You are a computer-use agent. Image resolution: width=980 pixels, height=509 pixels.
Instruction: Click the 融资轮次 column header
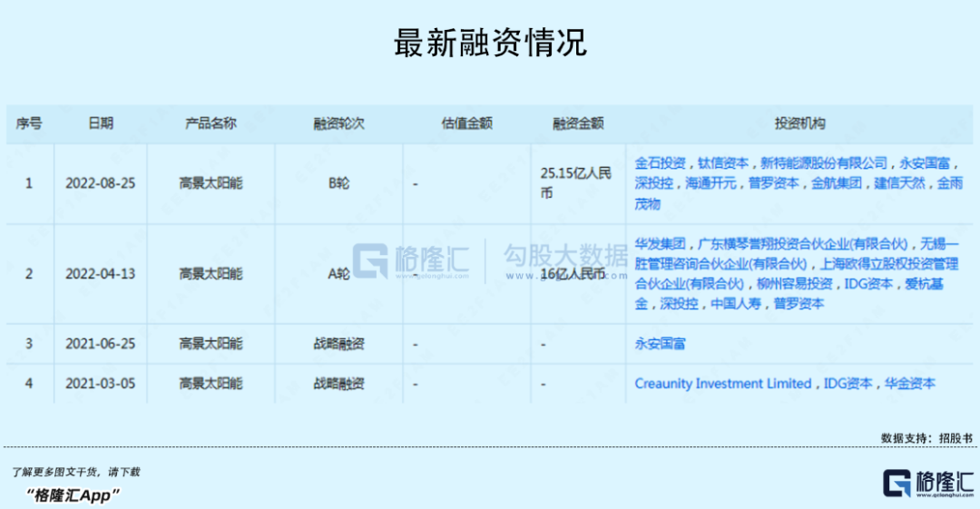click(x=338, y=123)
